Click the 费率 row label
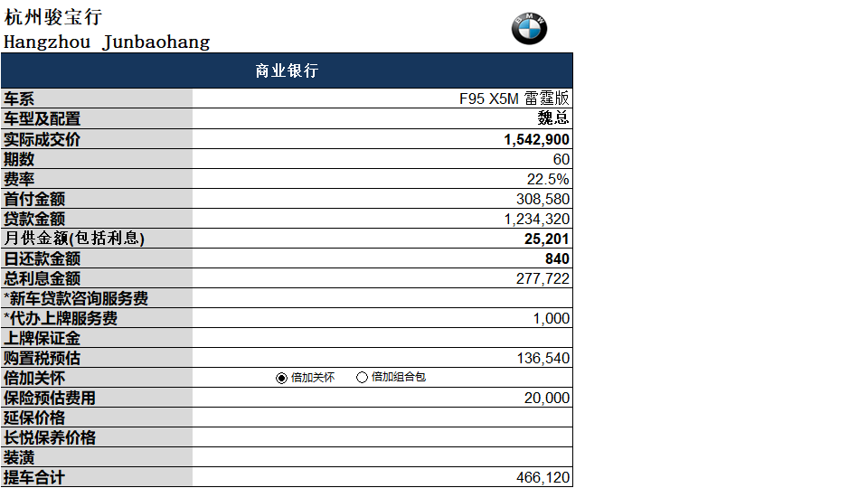The image size is (868, 488). click(19, 179)
